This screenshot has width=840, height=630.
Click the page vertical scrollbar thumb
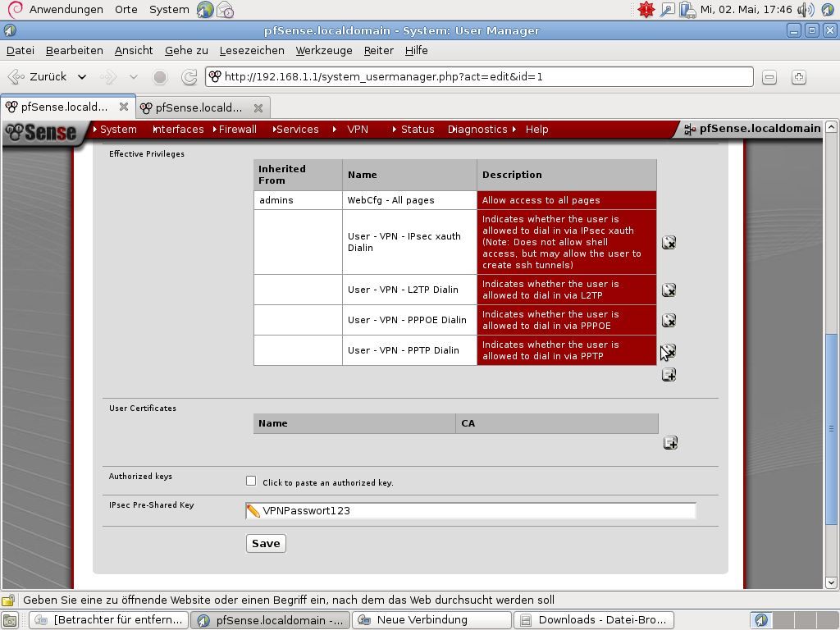pyautogui.click(x=831, y=428)
